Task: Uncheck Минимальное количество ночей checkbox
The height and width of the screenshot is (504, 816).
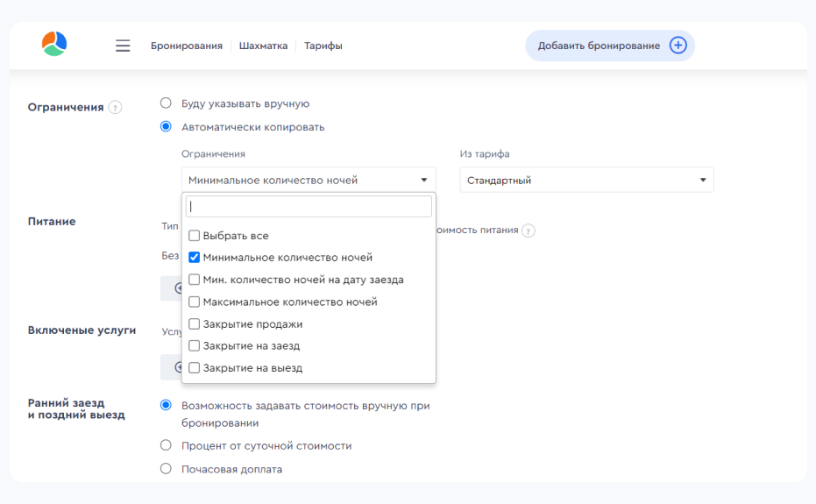Action: [x=194, y=258]
